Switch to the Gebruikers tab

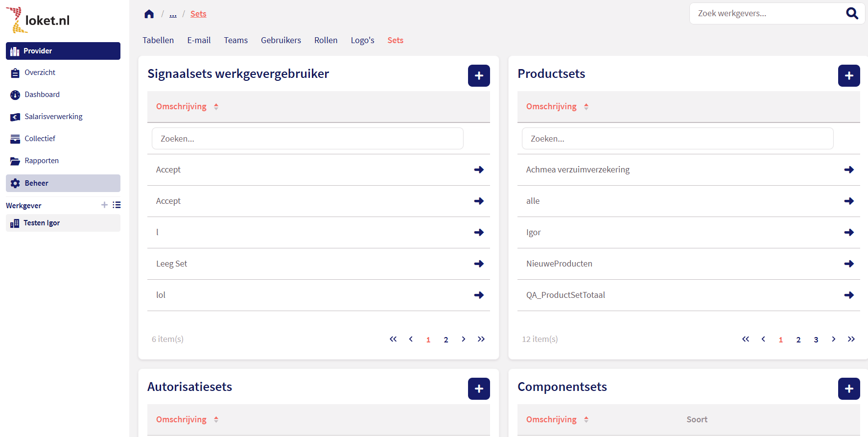281,40
